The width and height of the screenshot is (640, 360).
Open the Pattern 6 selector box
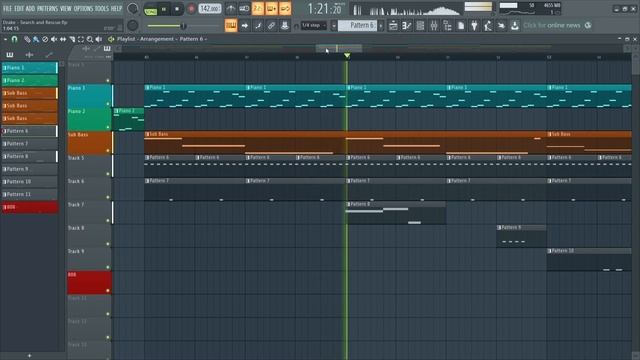(358, 26)
